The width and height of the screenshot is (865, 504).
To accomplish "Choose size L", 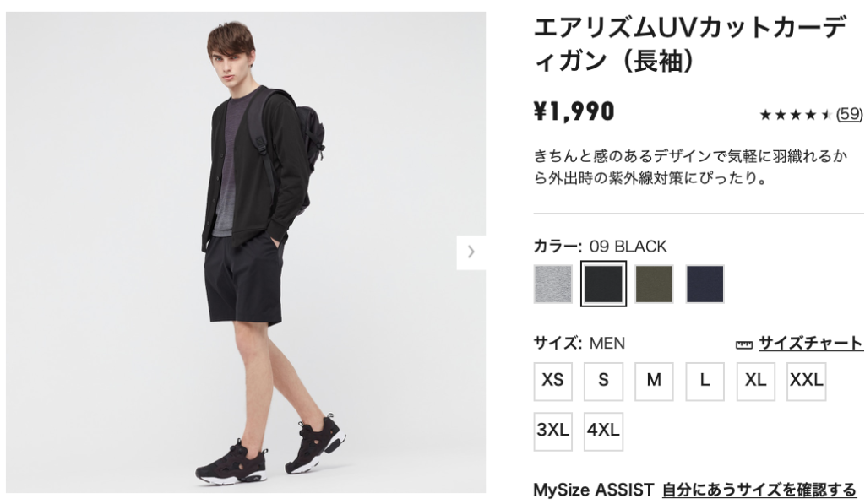I will click(x=705, y=381).
